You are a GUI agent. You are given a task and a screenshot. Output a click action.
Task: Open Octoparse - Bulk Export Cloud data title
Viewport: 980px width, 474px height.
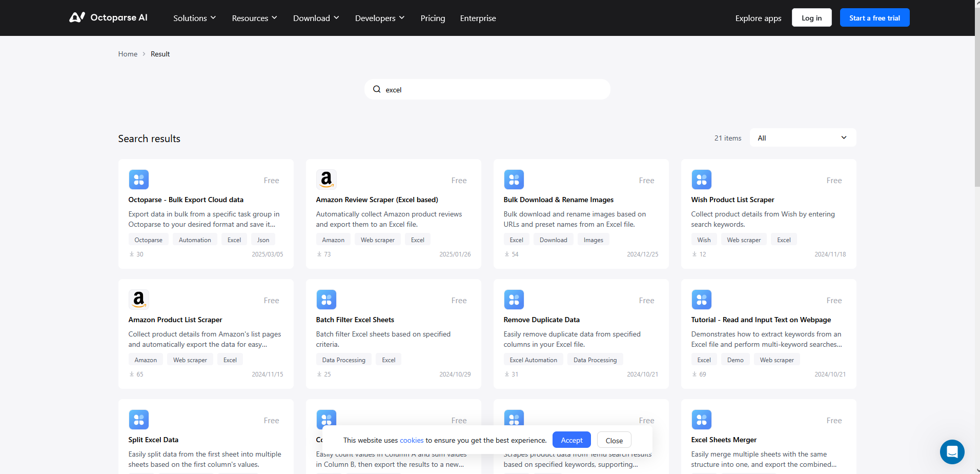186,200
